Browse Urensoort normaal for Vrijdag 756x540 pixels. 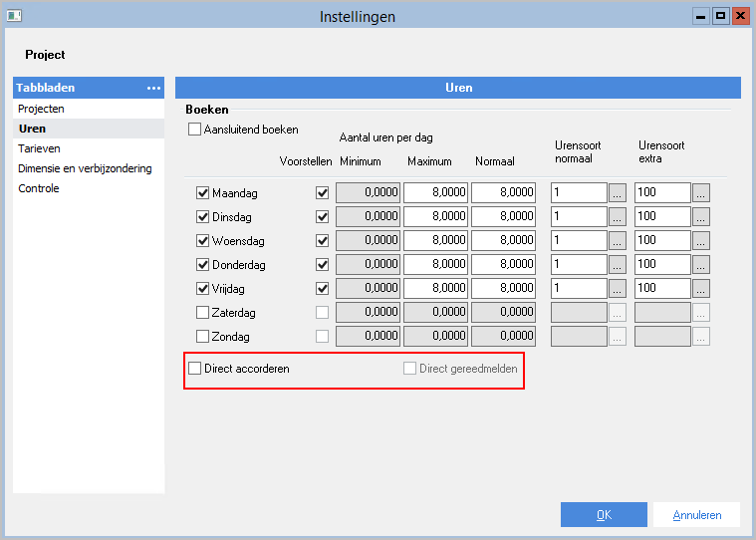pyautogui.click(x=618, y=289)
